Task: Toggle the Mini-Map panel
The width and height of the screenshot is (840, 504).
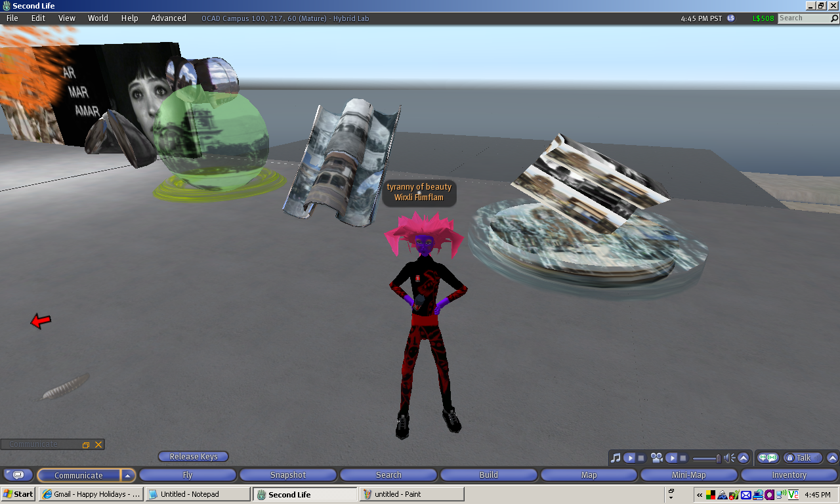Action: point(688,475)
